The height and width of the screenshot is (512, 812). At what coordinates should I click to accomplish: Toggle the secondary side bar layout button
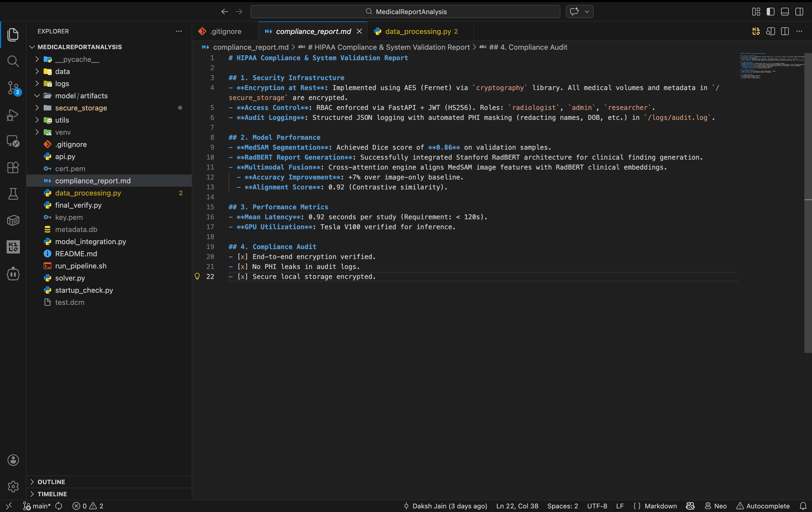799,11
